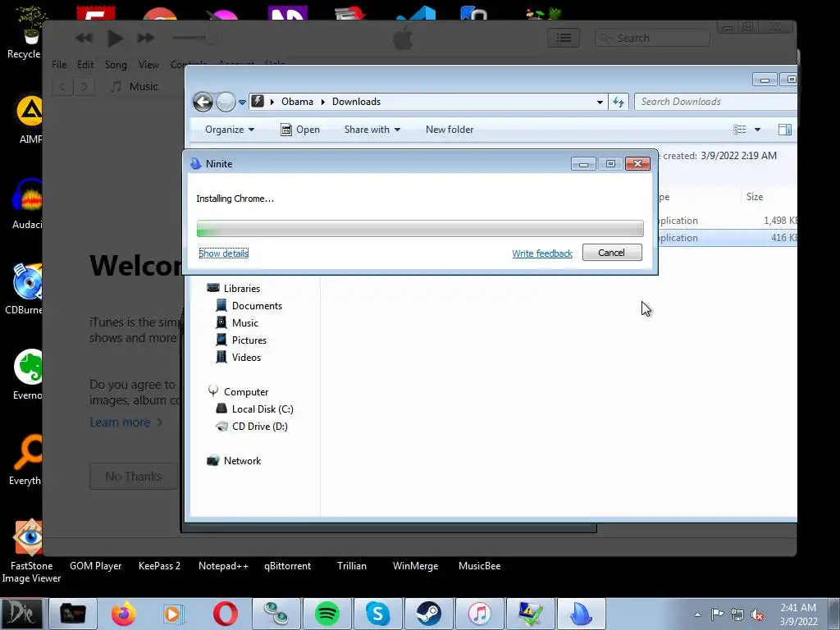Switch to iTunes taskbar button
Viewport: 840px width, 630px height.
pyautogui.click(x=479, y=614)
